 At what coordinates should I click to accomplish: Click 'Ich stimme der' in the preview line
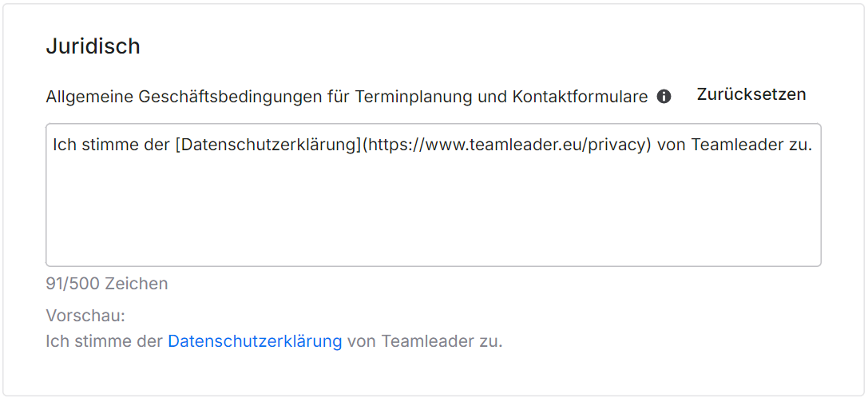tap(105, 341)
